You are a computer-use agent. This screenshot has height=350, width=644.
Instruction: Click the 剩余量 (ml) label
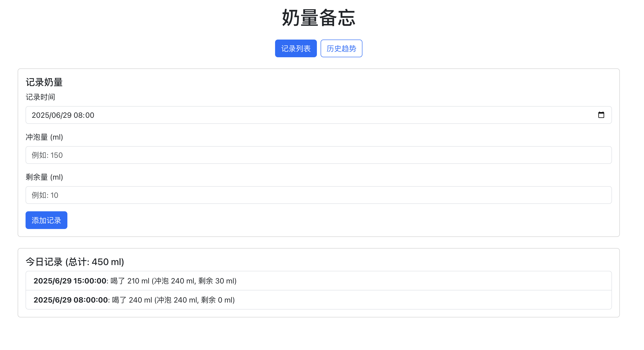point(44,177)
